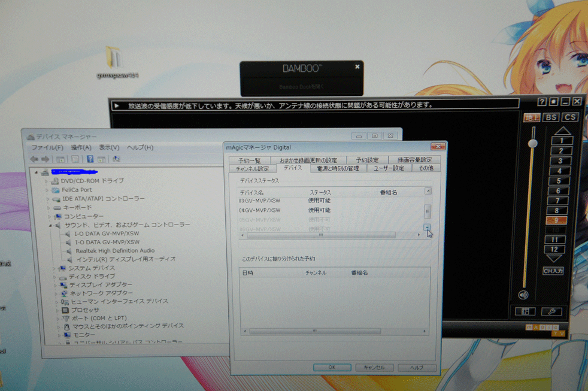Expand IDE ATA/ATAPI コントローラー node

pos(48,199)
